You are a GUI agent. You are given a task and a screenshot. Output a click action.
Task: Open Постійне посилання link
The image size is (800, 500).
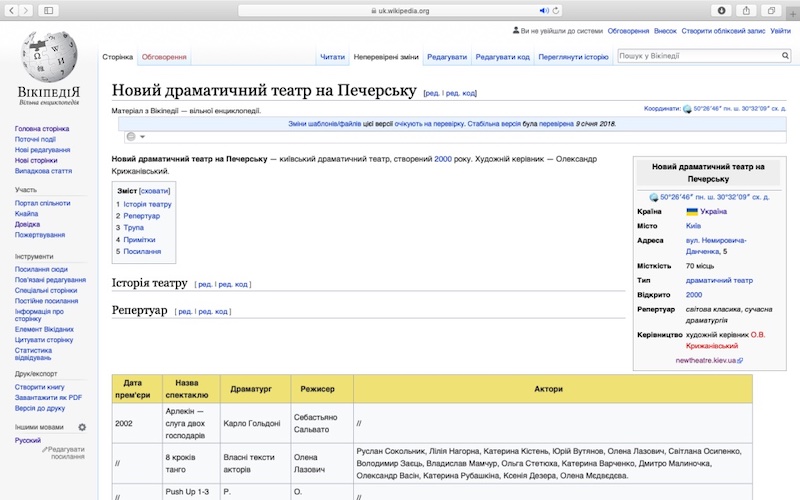point(46,301)
